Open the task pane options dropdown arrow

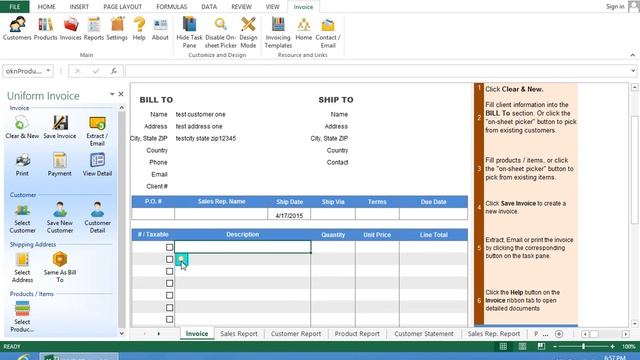(112, 94)
